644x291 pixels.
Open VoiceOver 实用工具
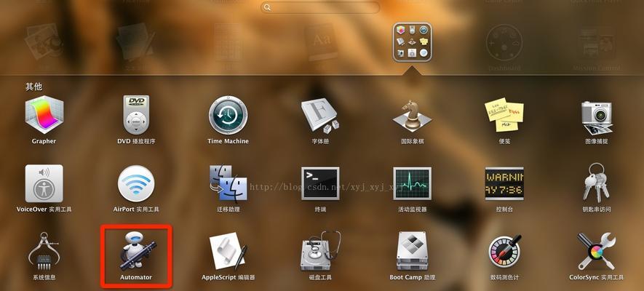pyautogui.click(x=44, y=183)
